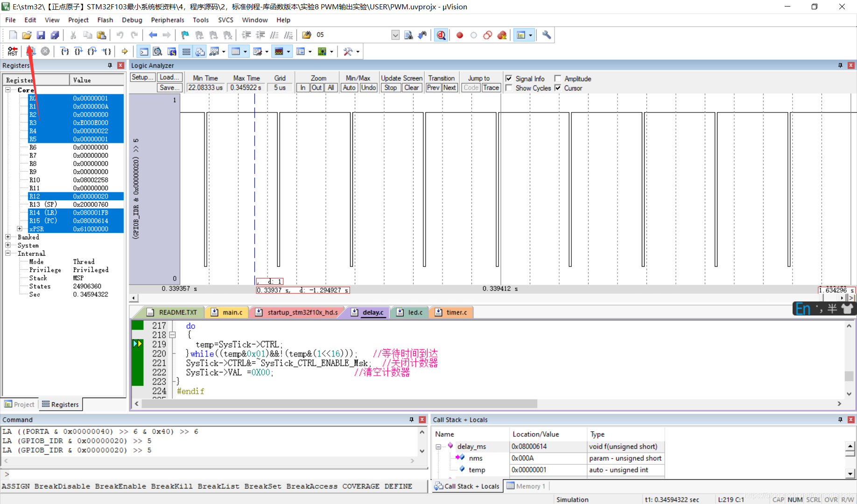Image resolution: width=857 pixels, height=504 pixels.
Task: Navigate backwards with the blue left arrow
Action: point(153,35)
